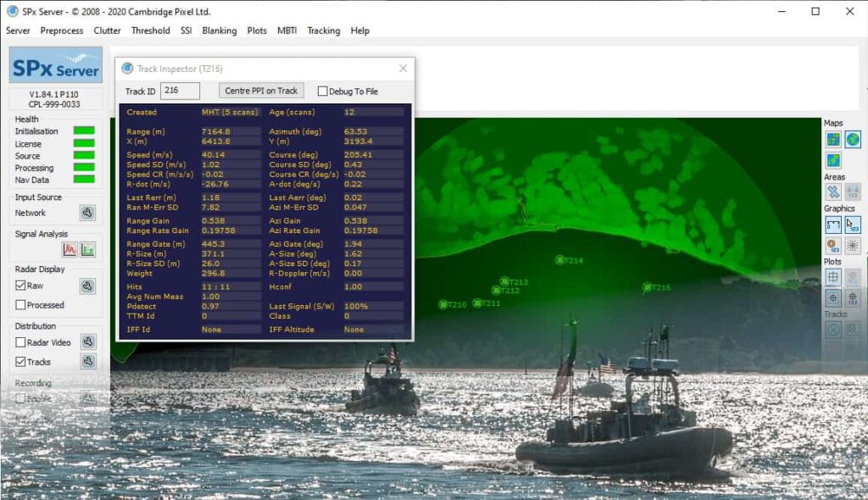Screen dimensions: 868x500
Task: Open the Blanking menu
Action: click(220, 31)
